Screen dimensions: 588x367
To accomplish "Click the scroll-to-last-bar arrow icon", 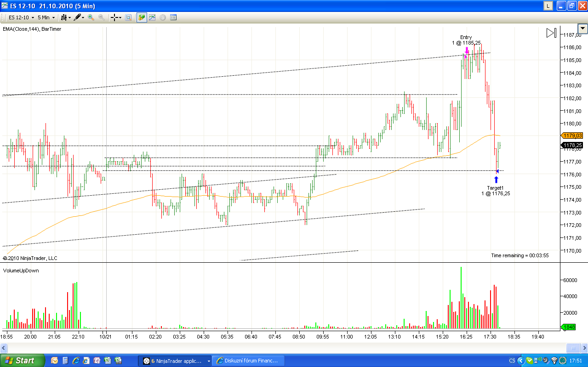I will 551,33.
